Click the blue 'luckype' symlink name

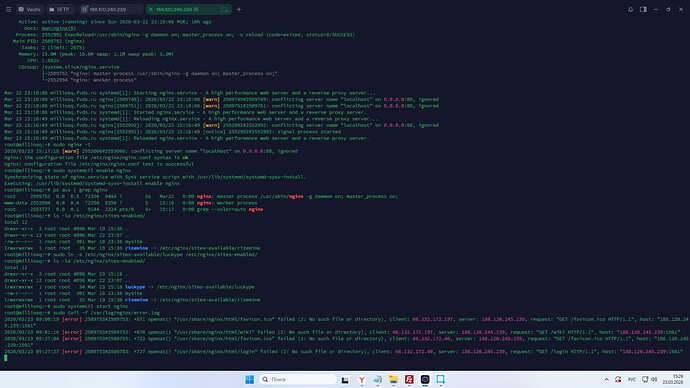135,287
